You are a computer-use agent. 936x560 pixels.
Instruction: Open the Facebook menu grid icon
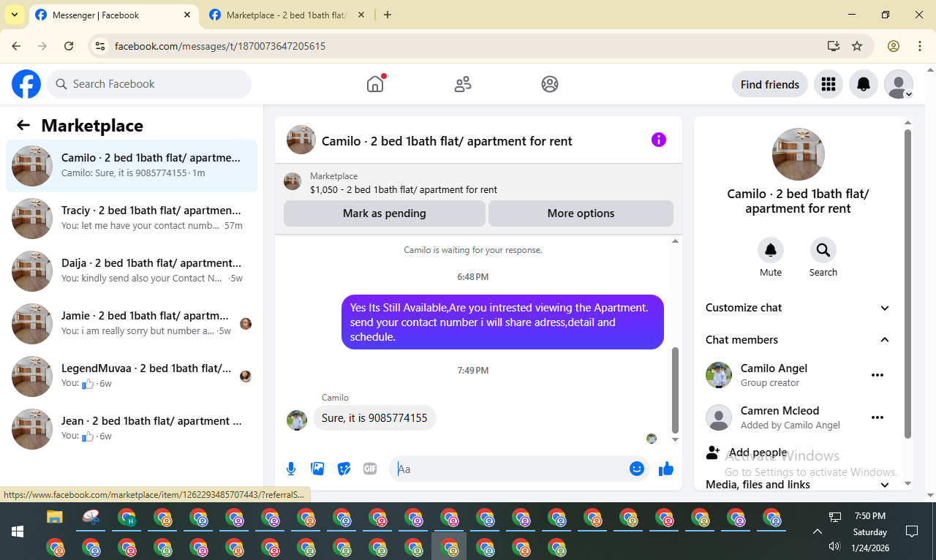pos(829,85)
